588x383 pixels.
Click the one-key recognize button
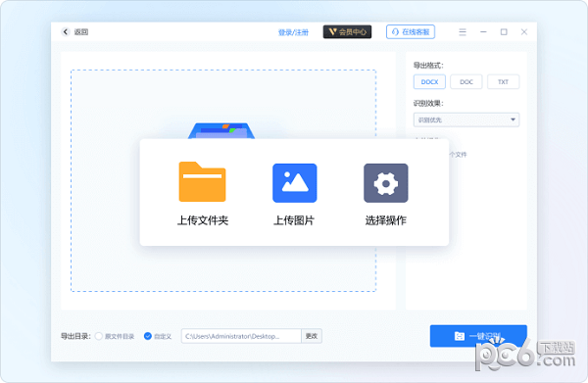pos(478,336)
